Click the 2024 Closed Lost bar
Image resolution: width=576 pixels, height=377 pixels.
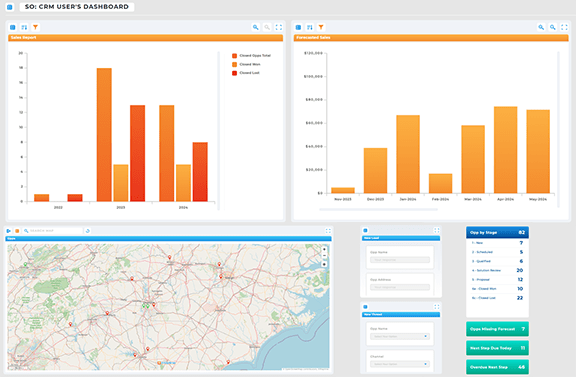[x=200, y=172]
